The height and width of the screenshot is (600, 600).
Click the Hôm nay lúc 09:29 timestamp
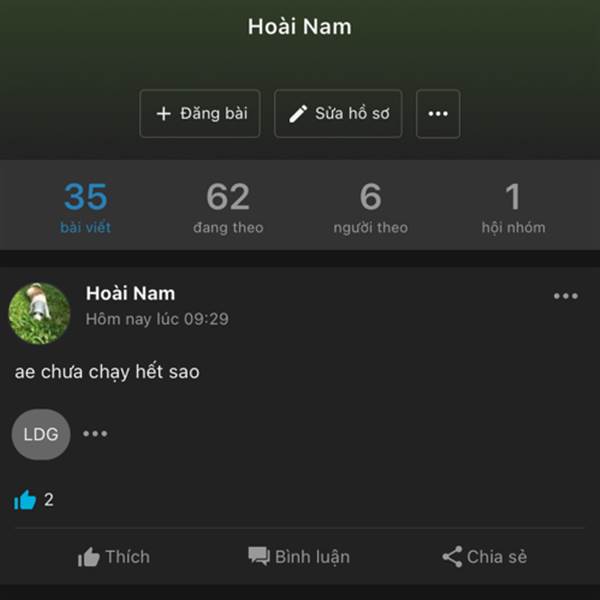tap(157, 319)
